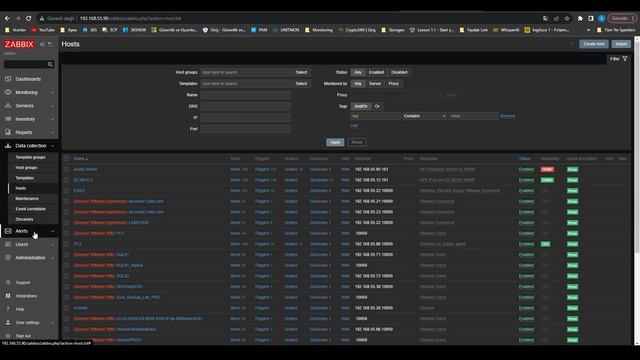
Task: Toggle the browser side panel icon
Action: [591, 18]
